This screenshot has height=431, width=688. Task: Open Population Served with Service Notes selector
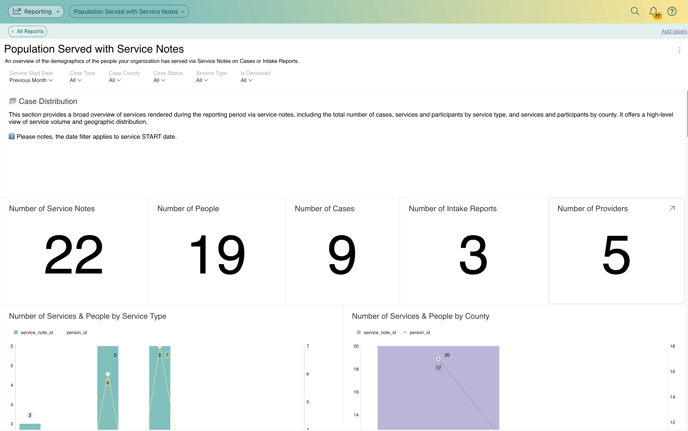pos(129,12)
